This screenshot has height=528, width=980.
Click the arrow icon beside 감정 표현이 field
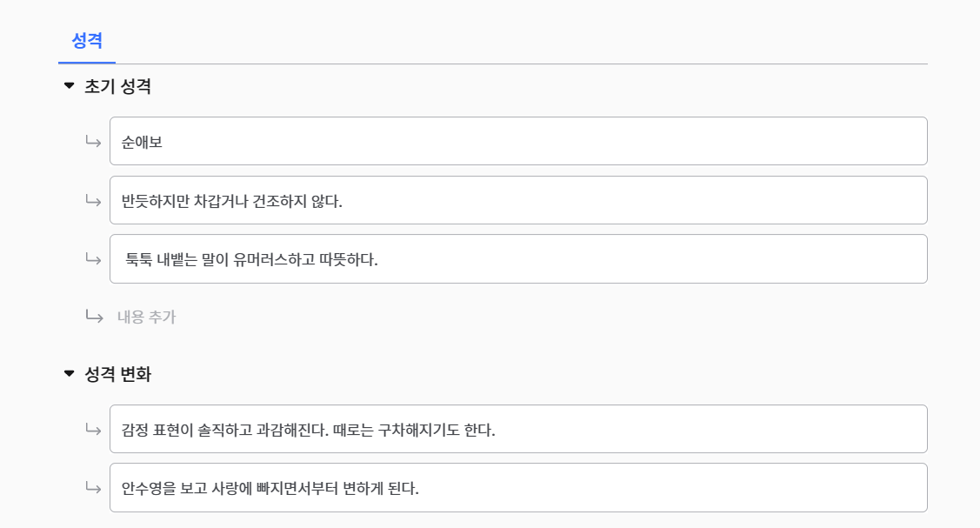[x=94, y=429]
